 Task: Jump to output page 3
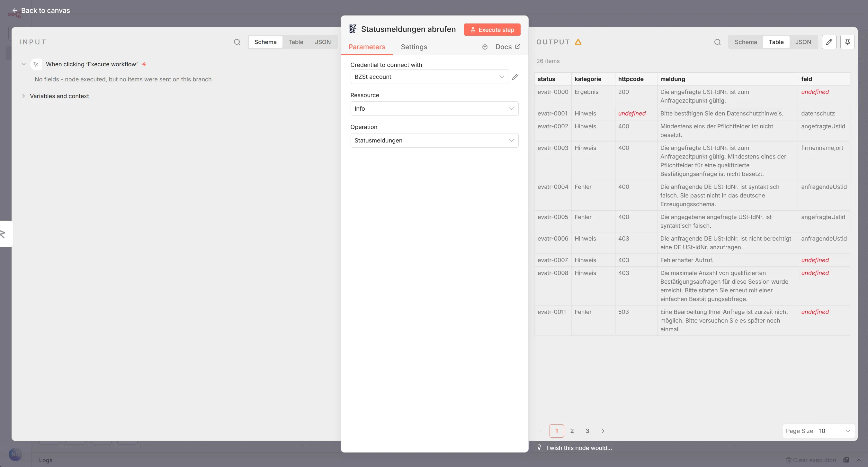click(x=587, y=431)
